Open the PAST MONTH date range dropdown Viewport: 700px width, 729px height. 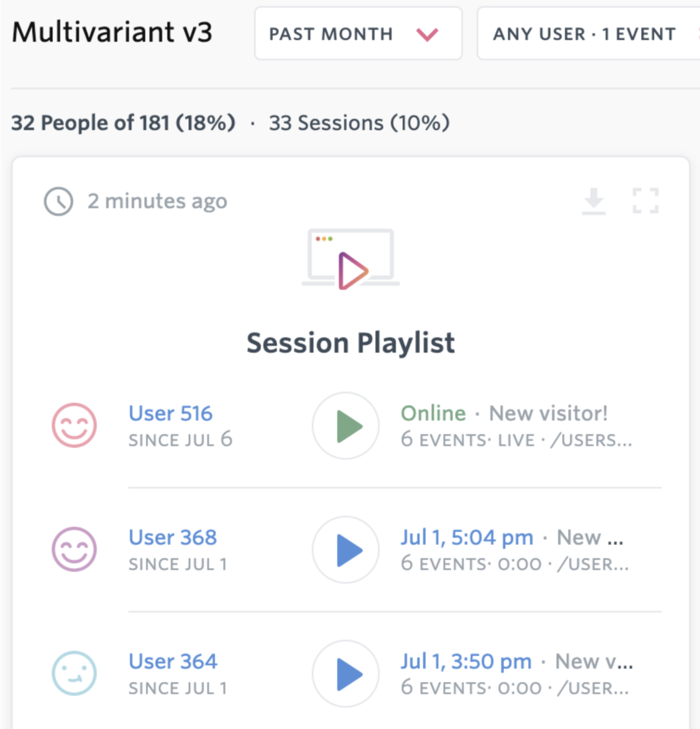(x=331, y=34)
